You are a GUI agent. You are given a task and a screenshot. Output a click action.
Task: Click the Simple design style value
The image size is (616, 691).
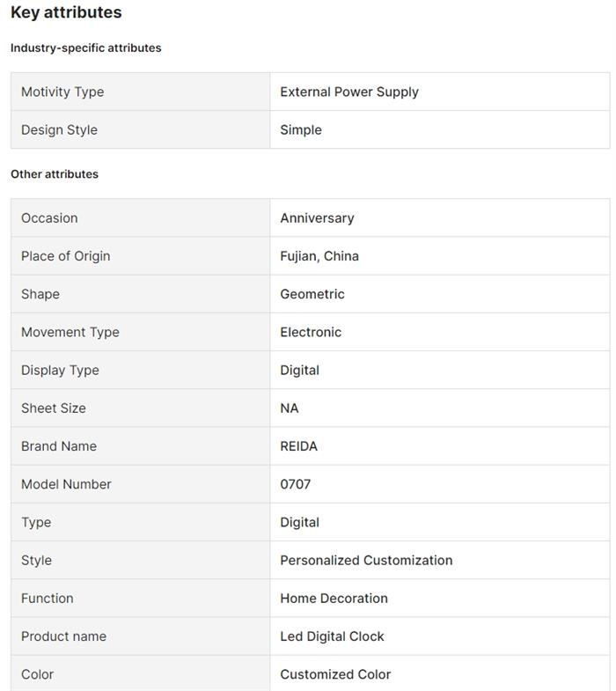(x=301, y=129)
